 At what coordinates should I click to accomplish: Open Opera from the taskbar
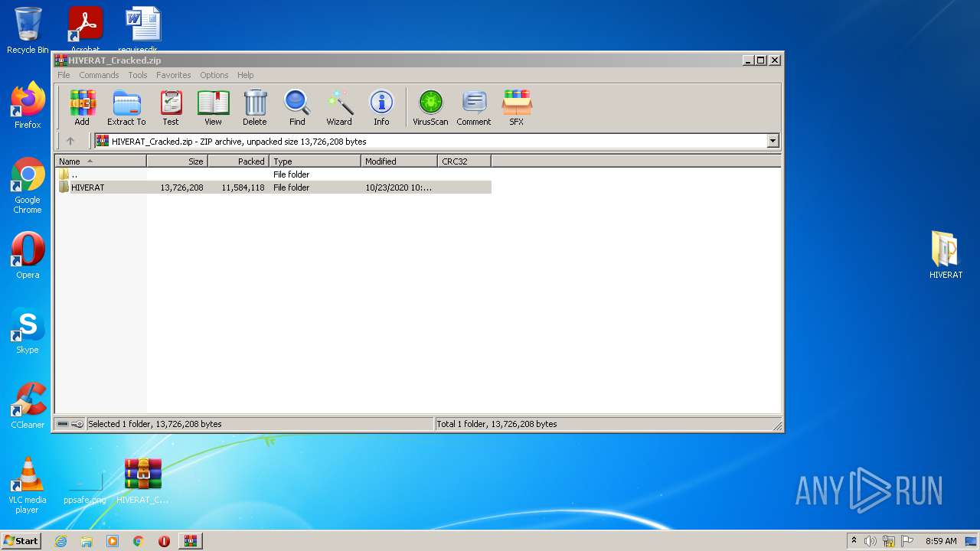164,541
